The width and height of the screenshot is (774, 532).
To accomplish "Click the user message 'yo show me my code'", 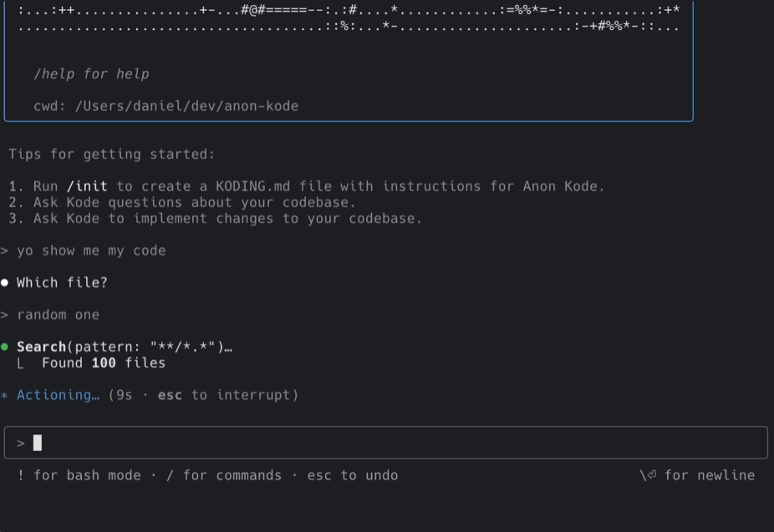I will click(x=91, y=251).
